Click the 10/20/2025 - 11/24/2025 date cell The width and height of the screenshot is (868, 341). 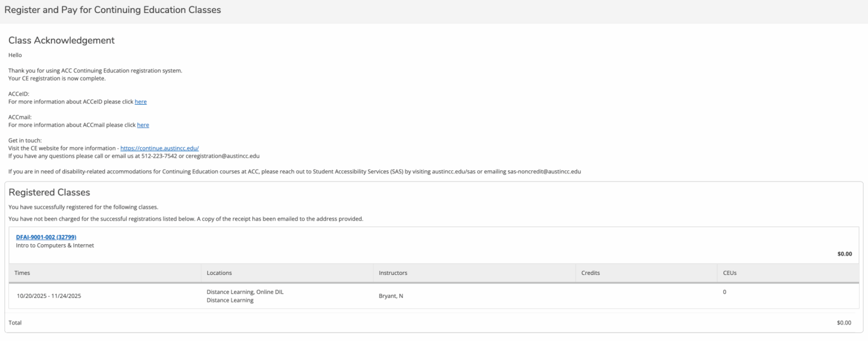coord(49,296)
